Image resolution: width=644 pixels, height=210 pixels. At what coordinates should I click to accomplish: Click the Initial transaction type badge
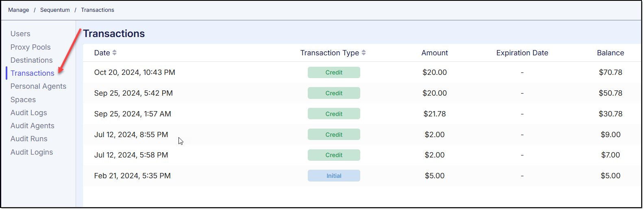tap(334, 176)
